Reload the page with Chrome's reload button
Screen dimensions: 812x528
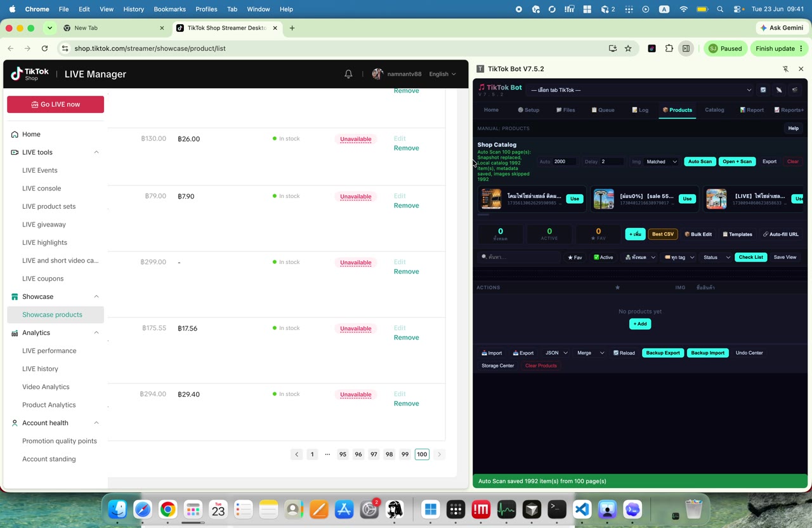click(44, 48)
